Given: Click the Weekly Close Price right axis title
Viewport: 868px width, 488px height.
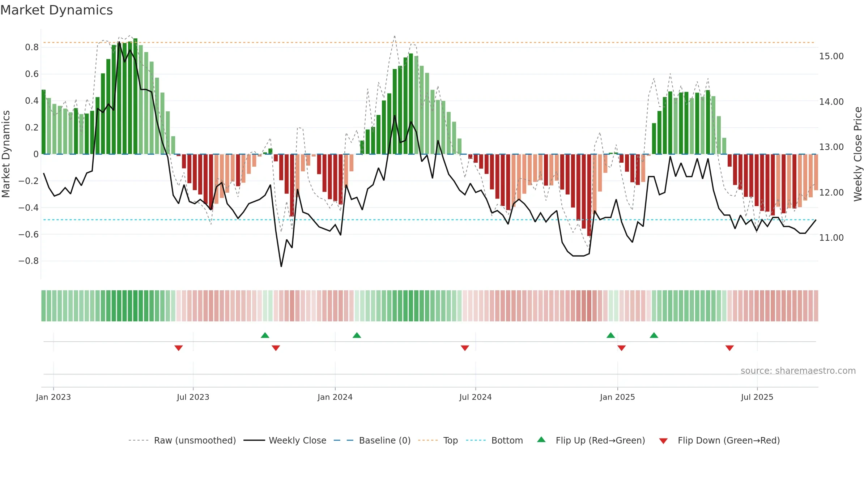Looking at the screenshot, I should point(858,154).
